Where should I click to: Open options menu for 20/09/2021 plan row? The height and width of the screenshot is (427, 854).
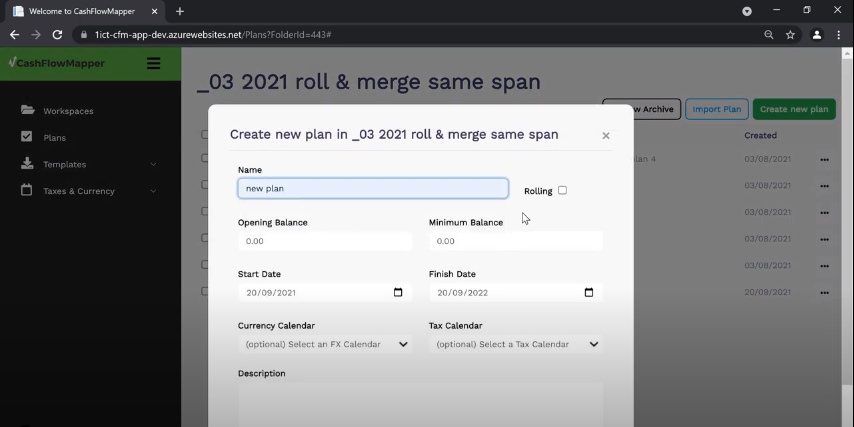pos(825,292)
